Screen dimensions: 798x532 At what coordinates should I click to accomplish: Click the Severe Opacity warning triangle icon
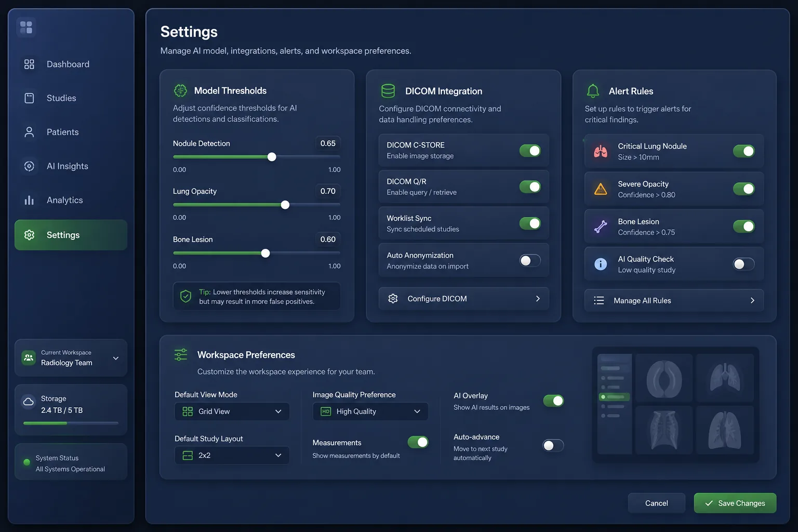[601, 189]
